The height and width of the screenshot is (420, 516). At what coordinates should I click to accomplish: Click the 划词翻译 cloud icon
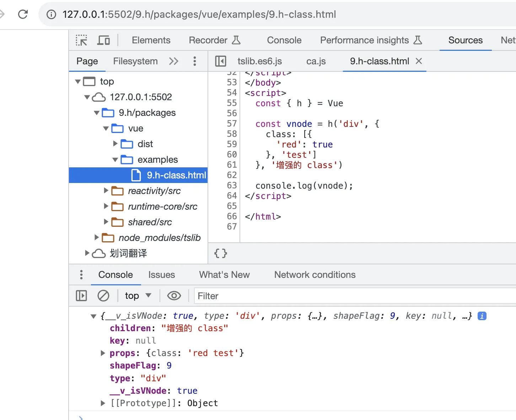(x=99, y=253)
